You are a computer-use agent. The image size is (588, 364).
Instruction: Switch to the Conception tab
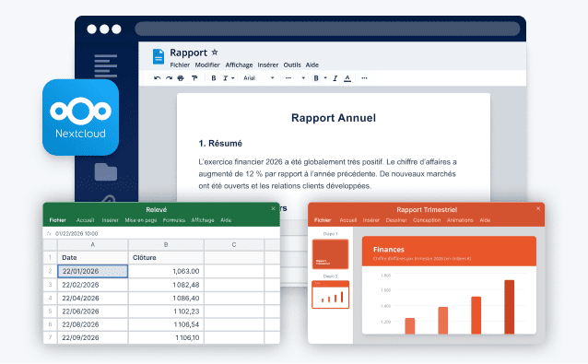point(427,220)
